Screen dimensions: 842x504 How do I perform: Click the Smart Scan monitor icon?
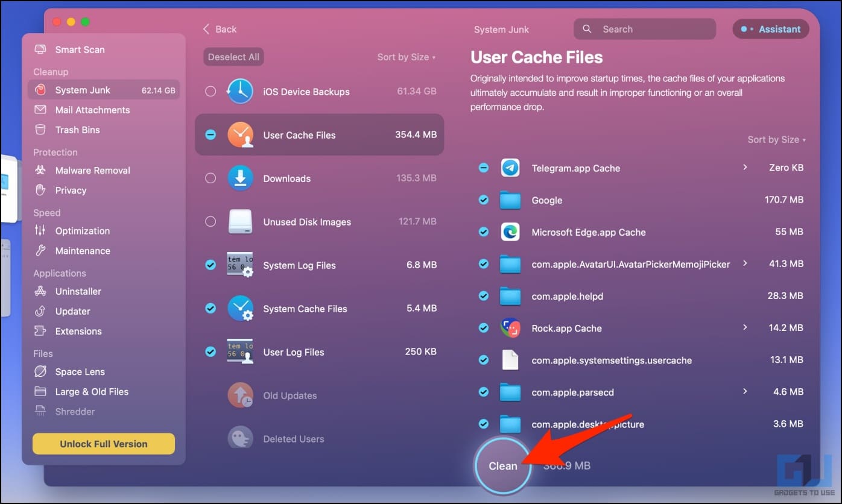[40, 49]
